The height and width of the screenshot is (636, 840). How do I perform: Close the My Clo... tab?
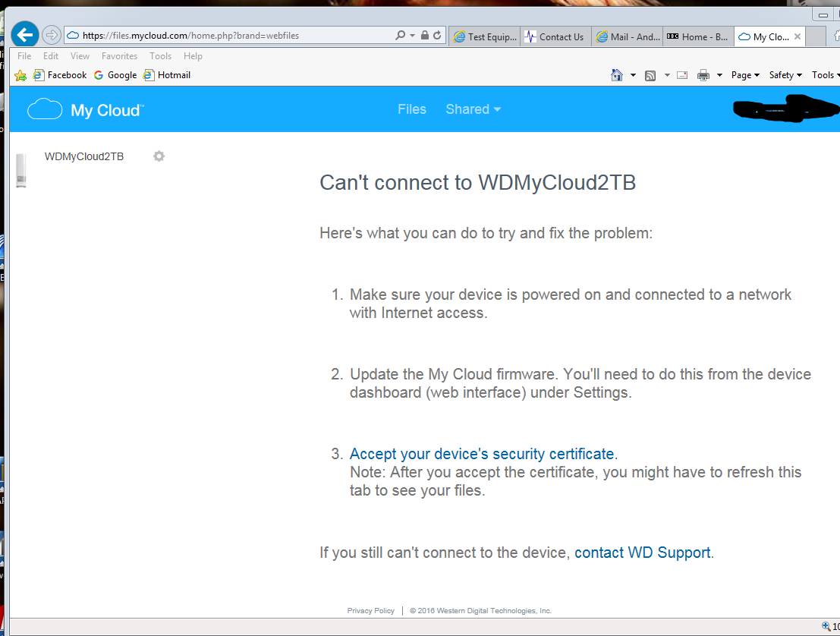[798, 36]
